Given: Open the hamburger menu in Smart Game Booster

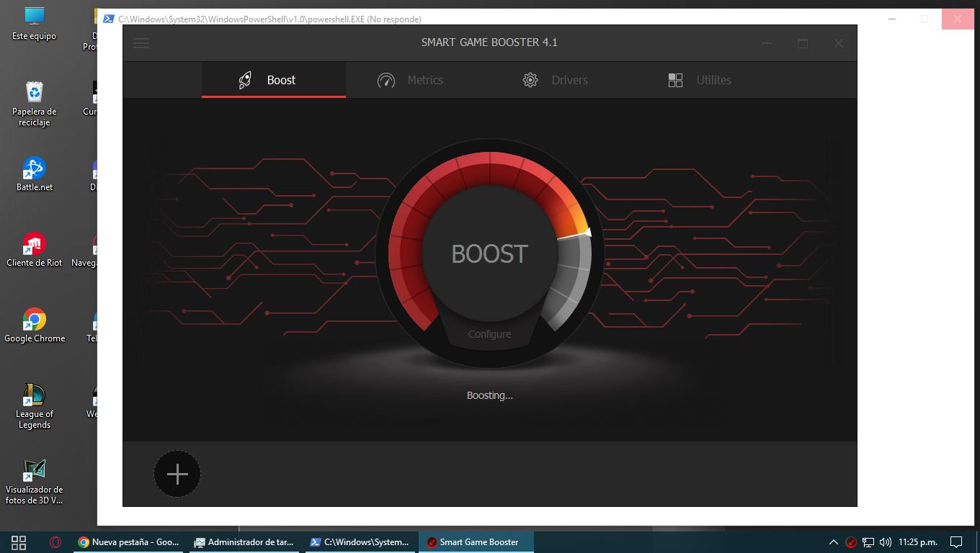Looking at the screenshot, I should [141, 43].
